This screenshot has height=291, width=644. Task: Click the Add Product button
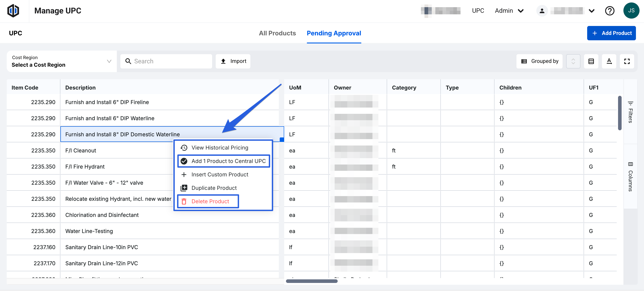pyautogui.click(x=611, y=33)
